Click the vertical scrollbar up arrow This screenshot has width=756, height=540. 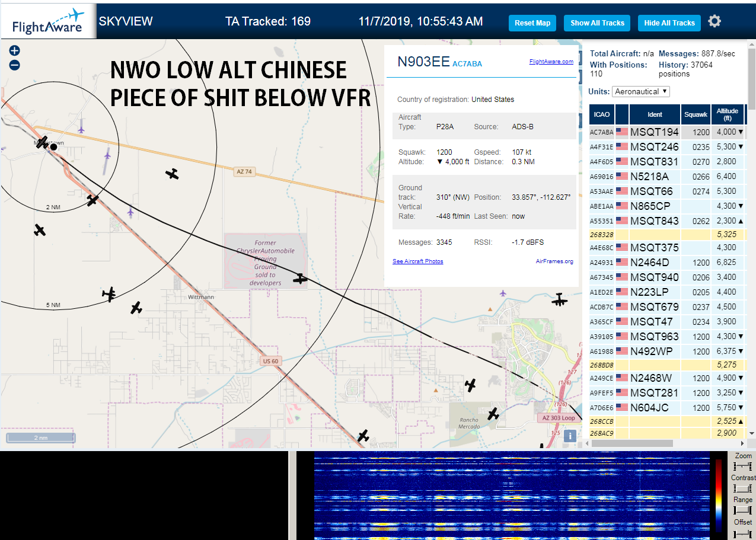[751, 44]
